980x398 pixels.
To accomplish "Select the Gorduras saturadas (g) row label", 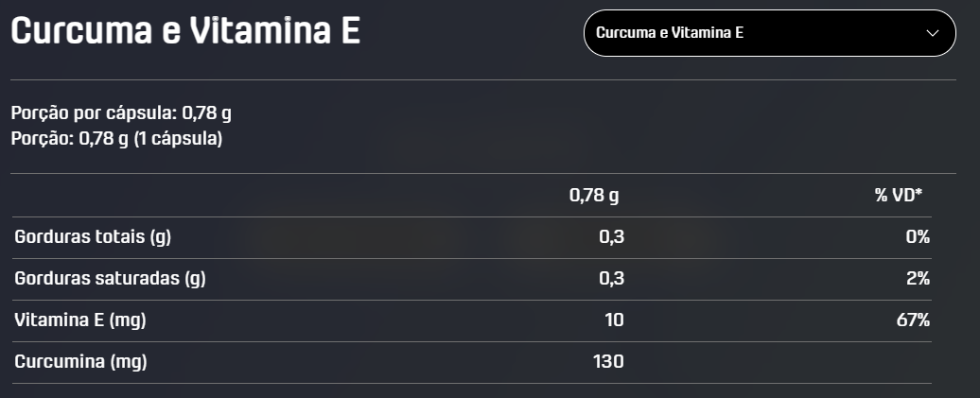I will pos(110,279).
